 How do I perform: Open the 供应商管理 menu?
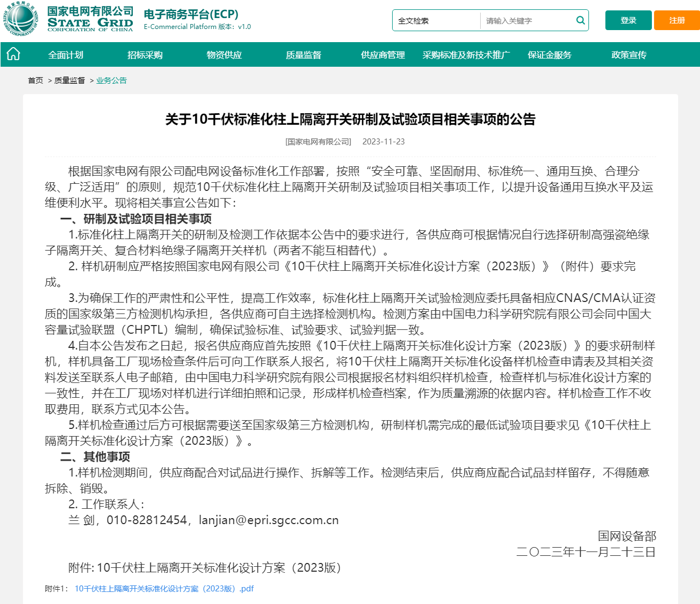coord(382,55)
